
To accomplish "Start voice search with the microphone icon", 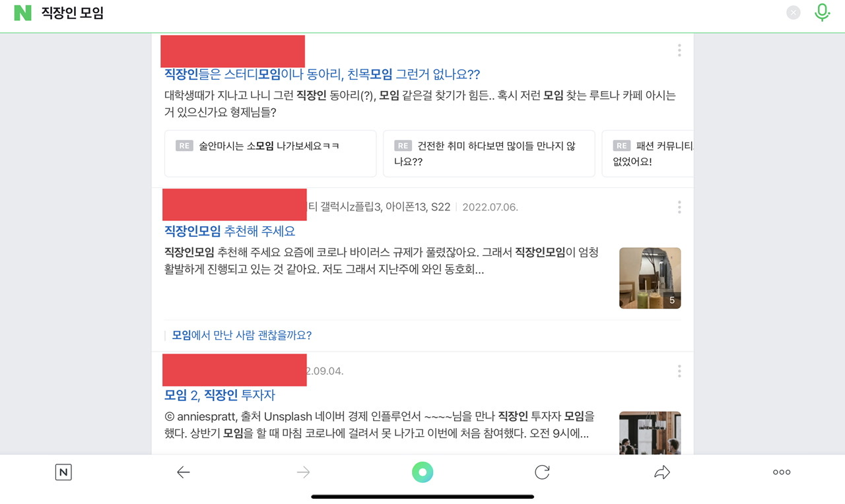I will [822, 13].
